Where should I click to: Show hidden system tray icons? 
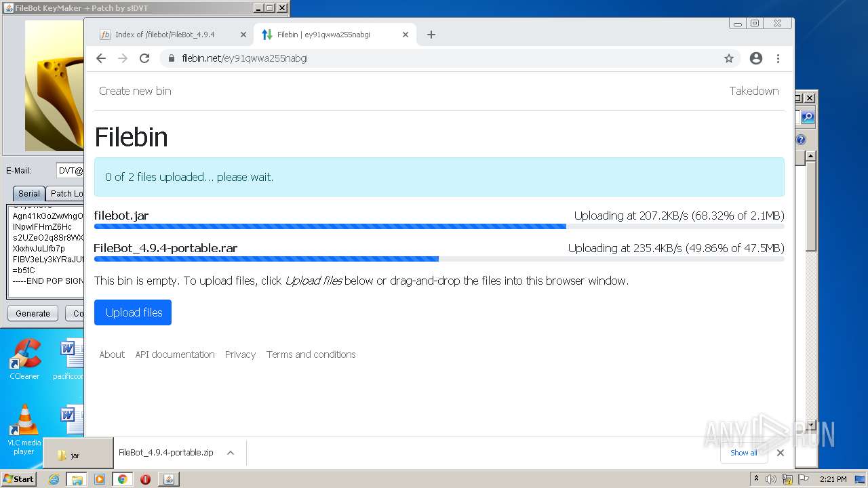click(x=757, y=479)
